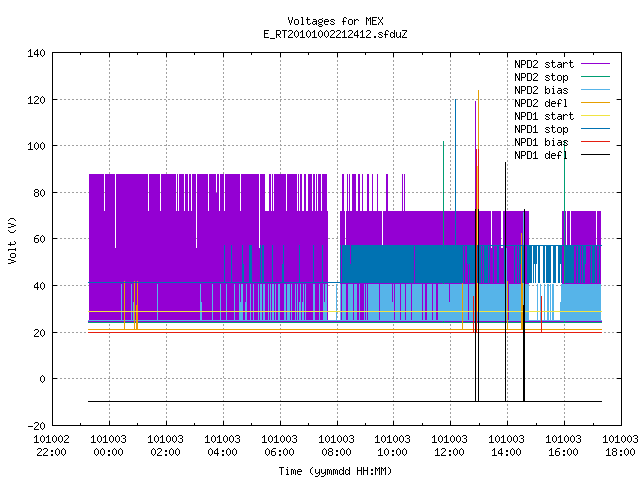Click the orange NPD2 defl legend line
This screenshot has height=480, width=640.
[595, 102]
